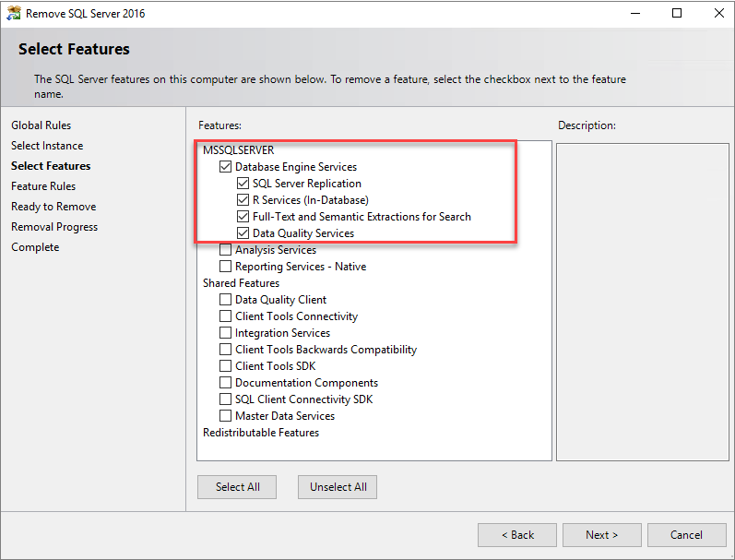Enable Reporting Services - Native checkbox
The width and height of the screenshot is (735, 560).
tap(225, 266)
